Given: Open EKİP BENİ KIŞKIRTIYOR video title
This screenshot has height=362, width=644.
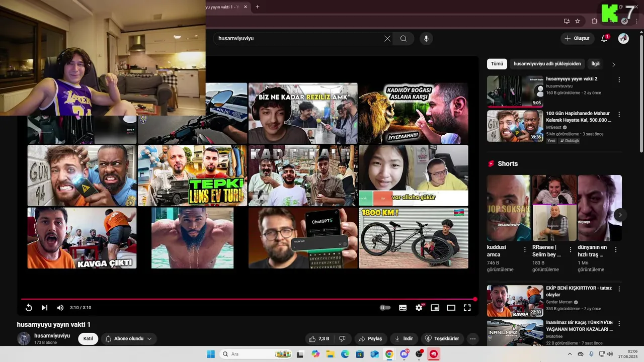Looking at the screenshot, I should [x=579, y=291].
